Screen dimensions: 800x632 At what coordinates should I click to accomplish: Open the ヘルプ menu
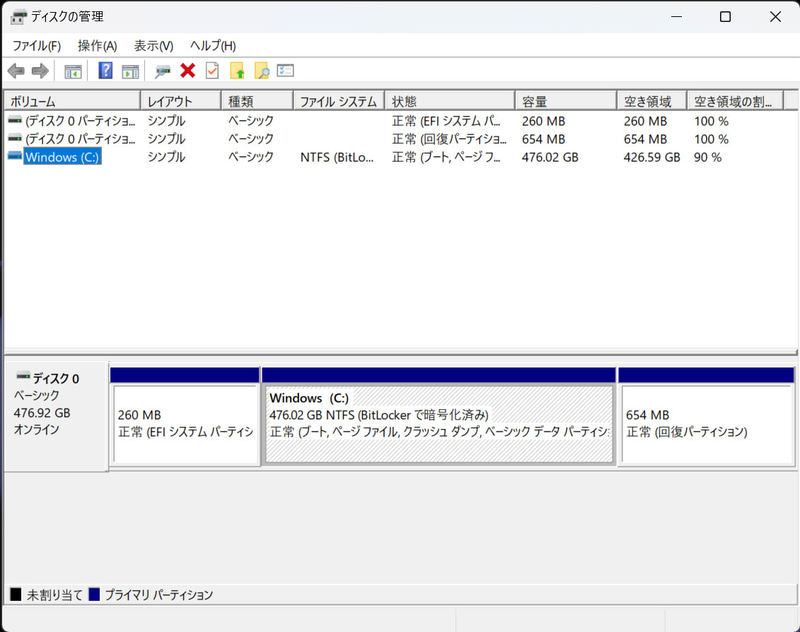tap(211, 45)
